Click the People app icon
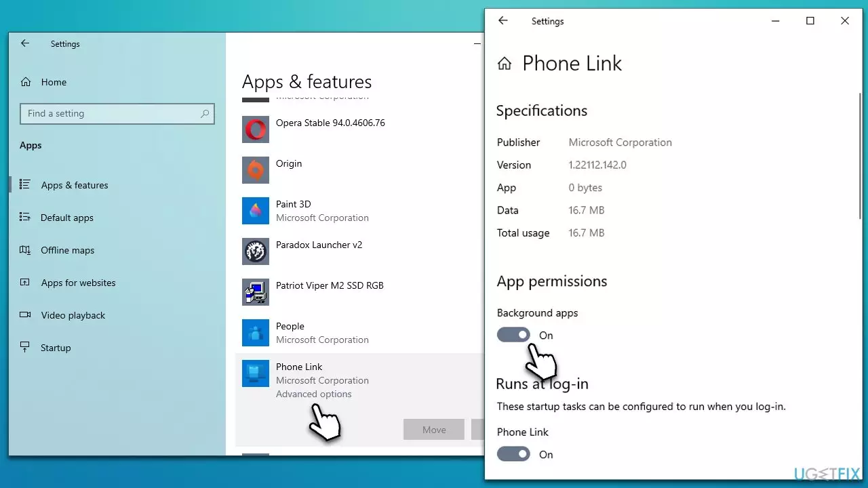Screen dimensions: 868x488 click(256, 333)
